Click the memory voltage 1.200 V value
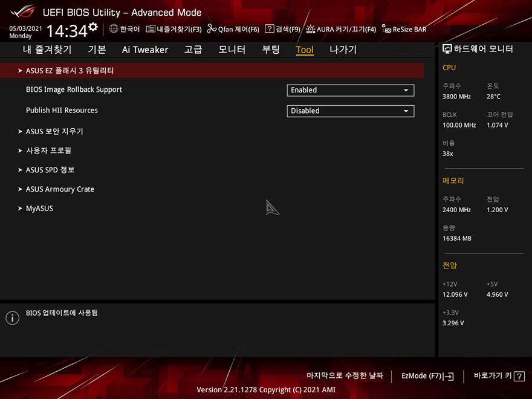 tap(498, 210)
